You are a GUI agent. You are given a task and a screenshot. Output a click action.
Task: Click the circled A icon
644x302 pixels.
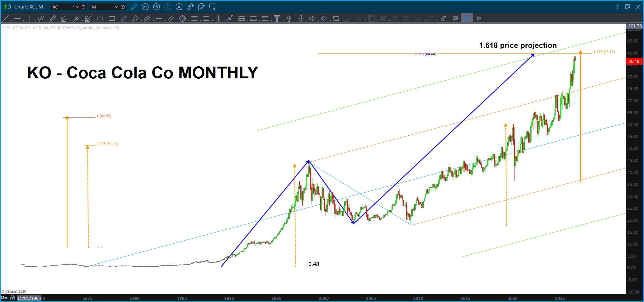click(x=179, y=7)
